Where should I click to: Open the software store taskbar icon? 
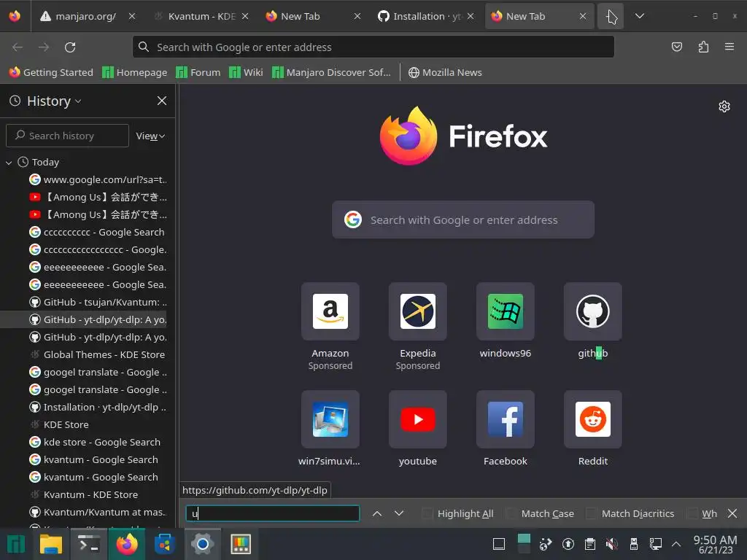coord(164,544)
